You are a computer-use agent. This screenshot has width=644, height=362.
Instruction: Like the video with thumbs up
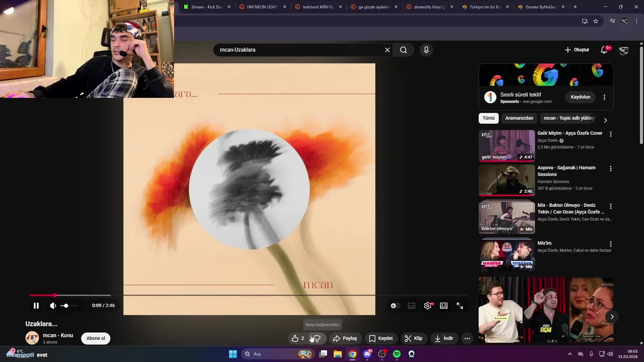298,338
